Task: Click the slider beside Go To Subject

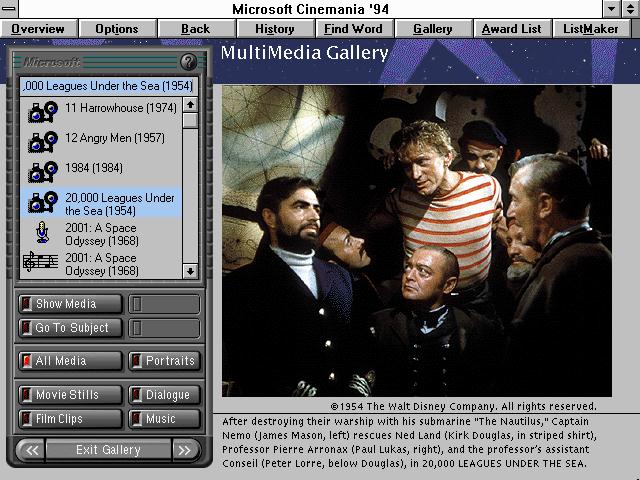Action: 164,328
